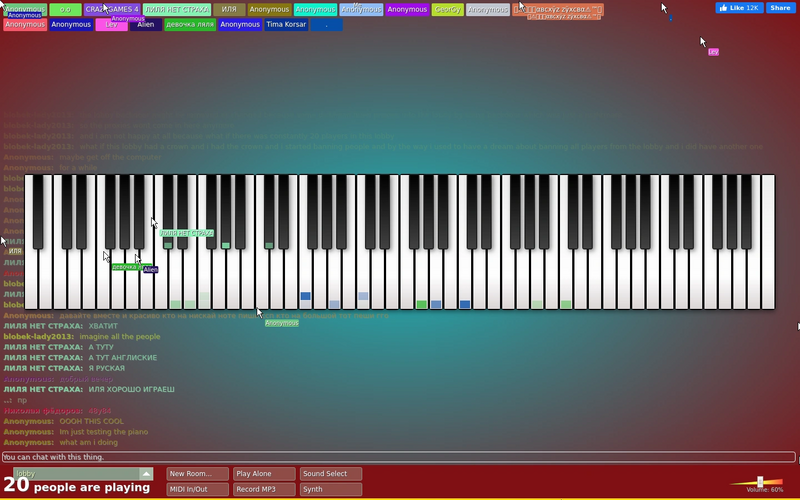Click the Facebook Like button
This screenshot has height=500, width=800.
tap(739, 8)
